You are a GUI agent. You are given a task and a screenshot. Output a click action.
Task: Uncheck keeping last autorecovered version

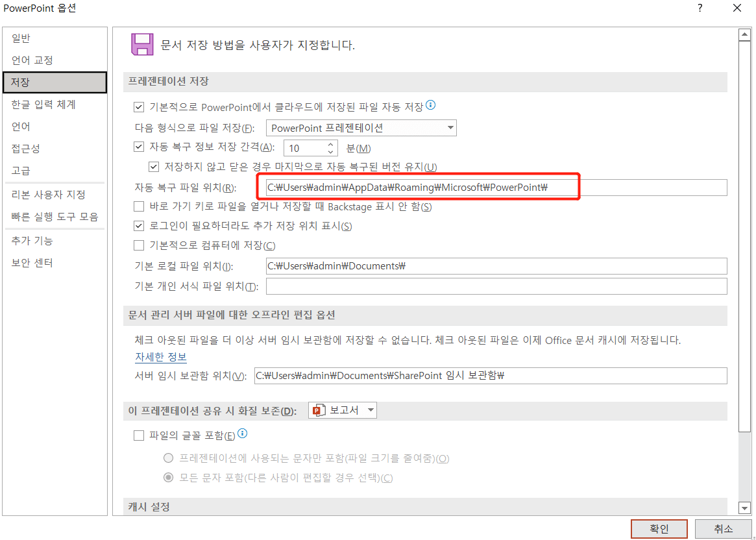[154, 166]
